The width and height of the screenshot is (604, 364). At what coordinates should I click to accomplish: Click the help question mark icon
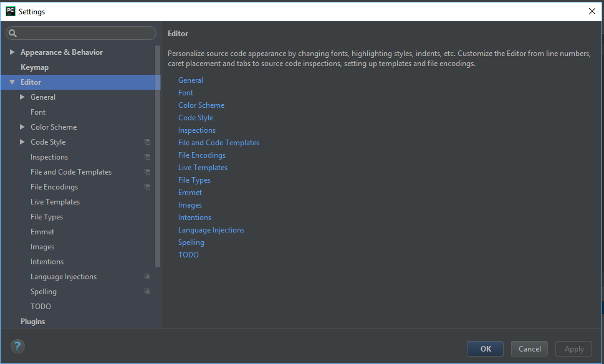click(17, 346)
